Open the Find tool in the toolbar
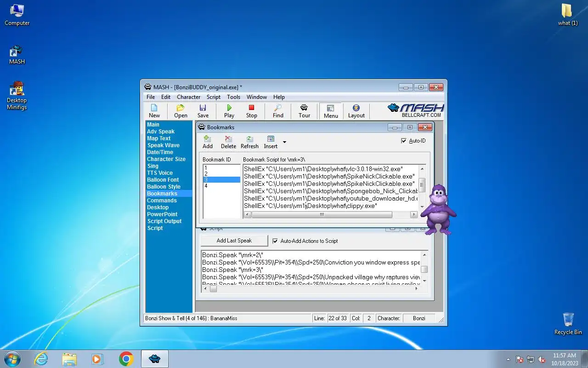The width and height of the screenshot is (588, 368). tap(278, 111)
